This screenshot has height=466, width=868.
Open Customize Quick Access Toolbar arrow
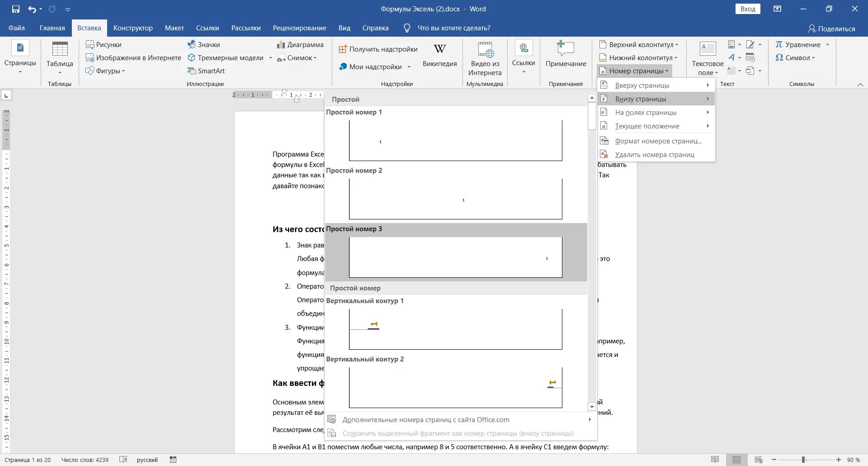67,10
